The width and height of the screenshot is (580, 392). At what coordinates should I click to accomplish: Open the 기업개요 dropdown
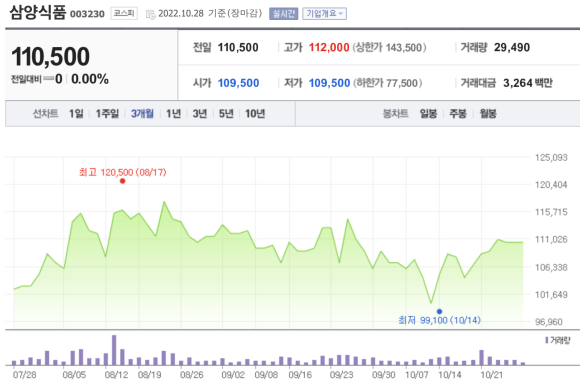click(324, 14)
